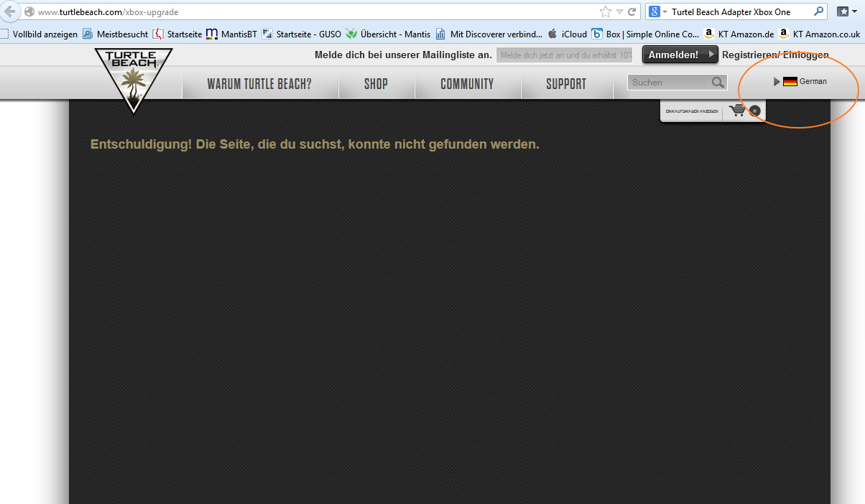
Task: Submit site search with magnifier icon
Action: (718, 83)
